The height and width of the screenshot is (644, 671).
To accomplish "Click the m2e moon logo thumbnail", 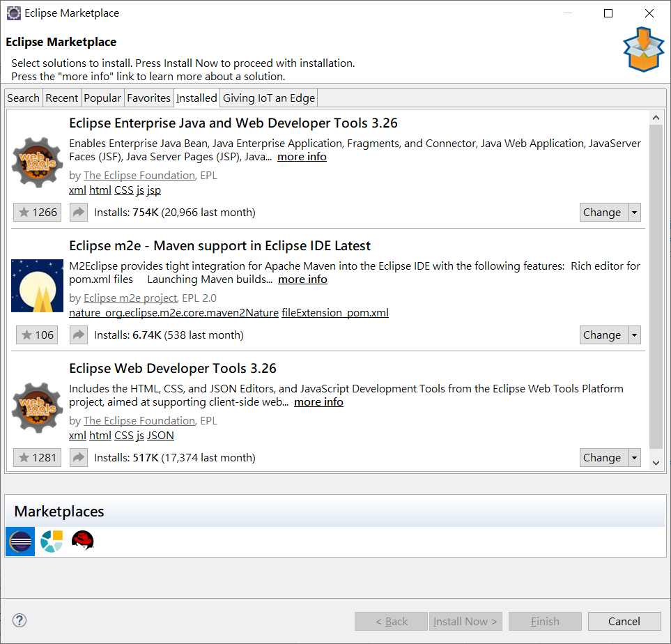I will 37,286.
